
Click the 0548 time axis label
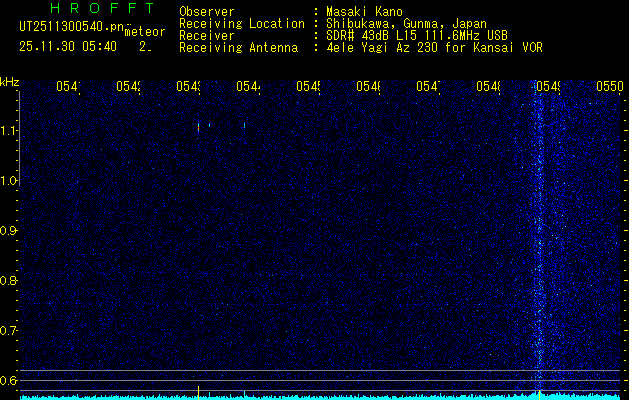[489, 86]
